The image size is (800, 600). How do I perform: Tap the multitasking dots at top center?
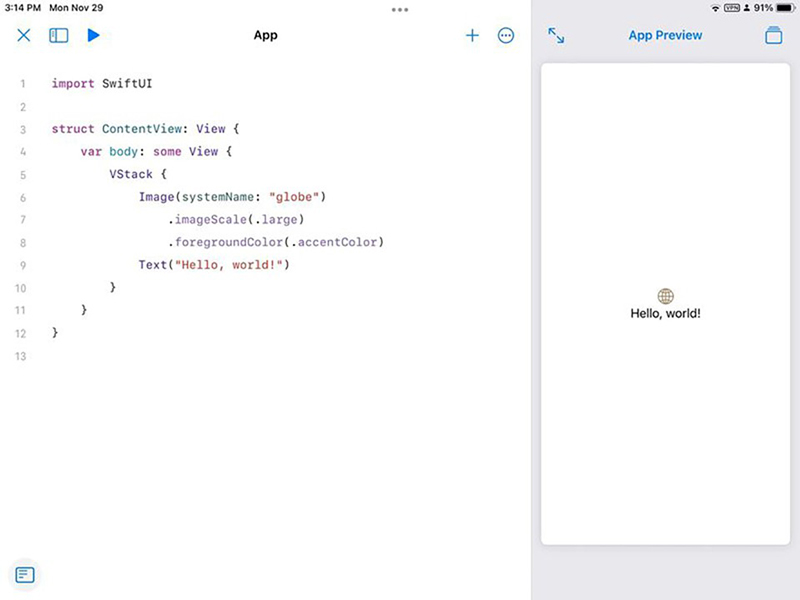click(x=400, y=9)
